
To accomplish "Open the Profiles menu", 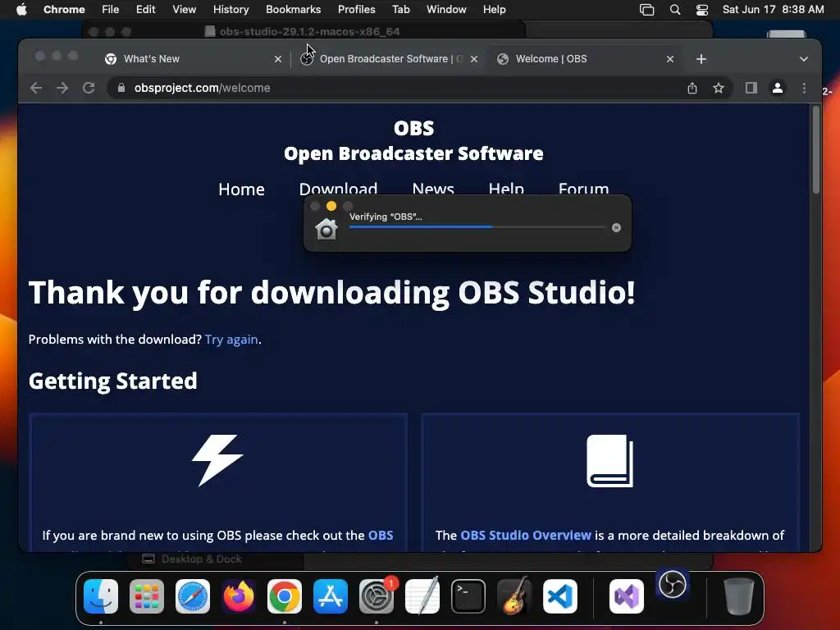I will [356, 10].
